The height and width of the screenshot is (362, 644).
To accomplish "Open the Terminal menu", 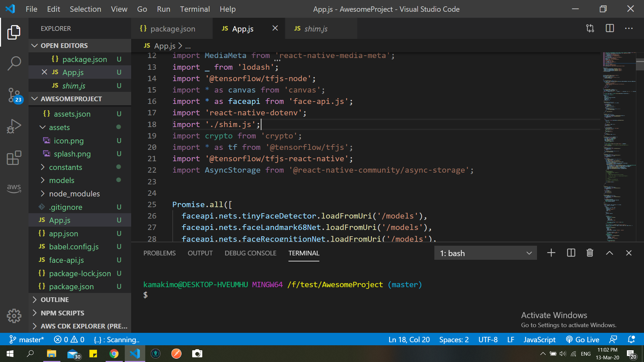I will (x=195, y=9).
